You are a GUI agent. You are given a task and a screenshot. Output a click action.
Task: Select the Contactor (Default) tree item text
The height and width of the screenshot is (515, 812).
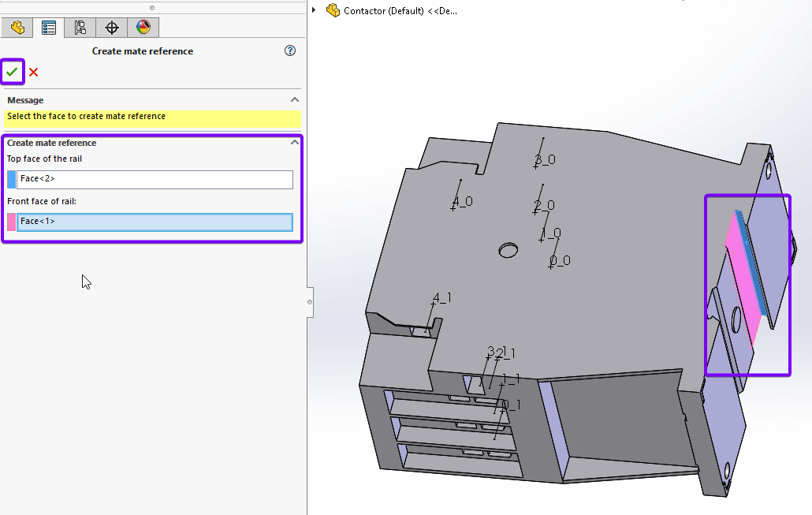400,11
